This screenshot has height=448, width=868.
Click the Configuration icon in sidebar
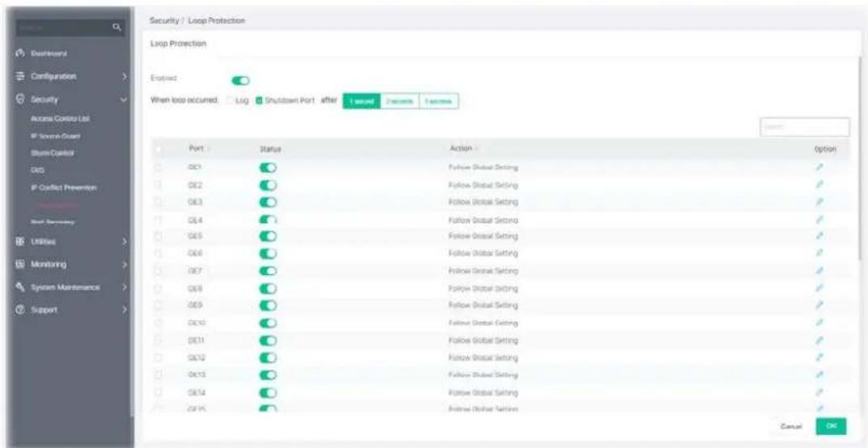pos(21,76)
